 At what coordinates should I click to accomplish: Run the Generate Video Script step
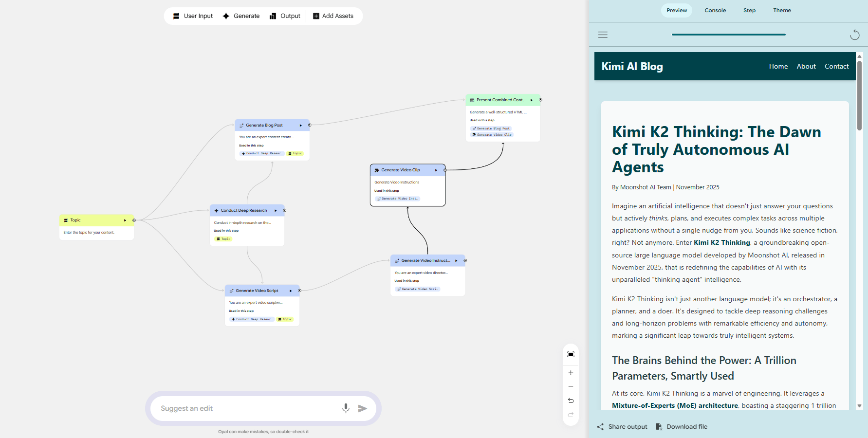(x=291, y=291)
